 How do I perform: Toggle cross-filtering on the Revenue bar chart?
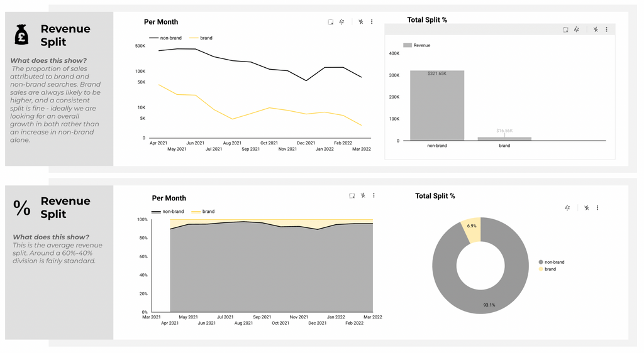596,30
